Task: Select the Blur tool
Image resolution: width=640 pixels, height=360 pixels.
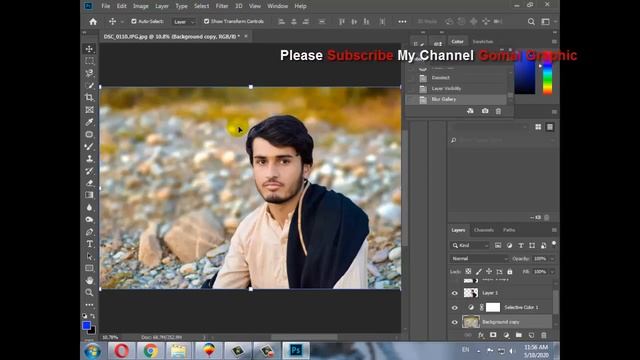Action: tap(89, 207)
